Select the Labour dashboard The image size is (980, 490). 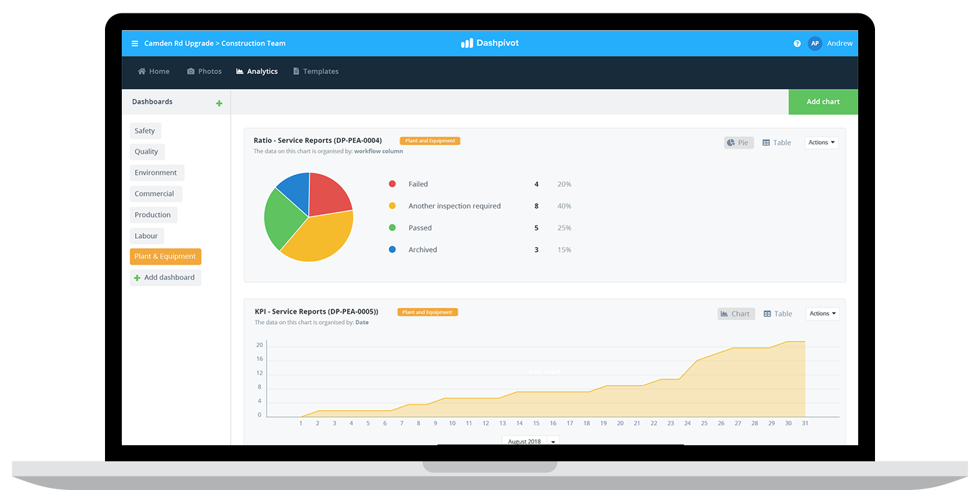pyautogui.click(x=147, y=236)
